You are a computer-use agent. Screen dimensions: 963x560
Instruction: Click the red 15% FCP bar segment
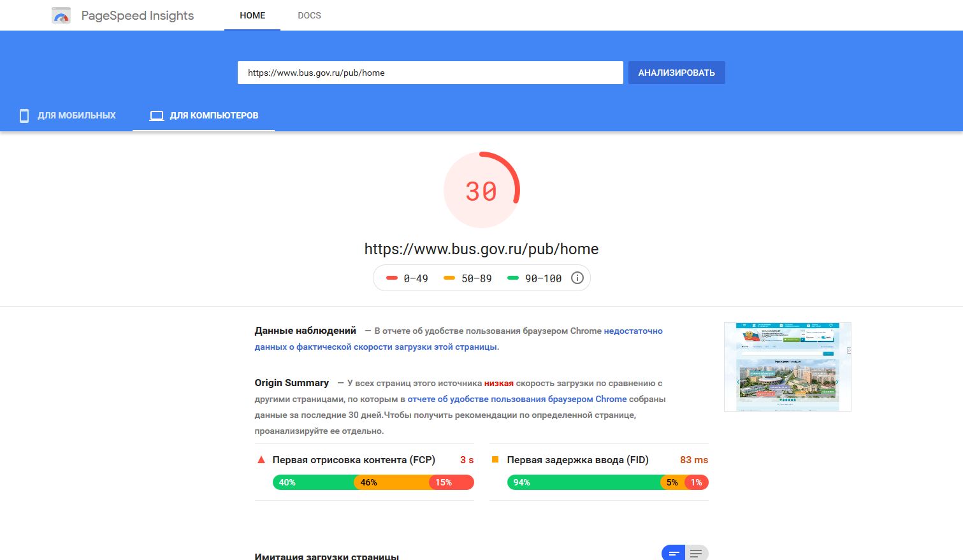pyautogui.click(x=451, y=482)
